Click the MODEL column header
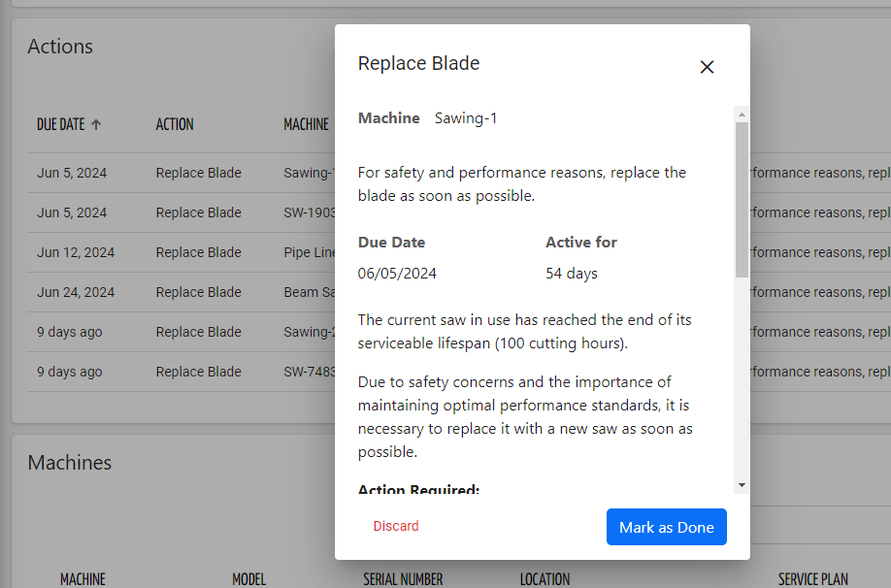891x588 pixels. (248, 579)
